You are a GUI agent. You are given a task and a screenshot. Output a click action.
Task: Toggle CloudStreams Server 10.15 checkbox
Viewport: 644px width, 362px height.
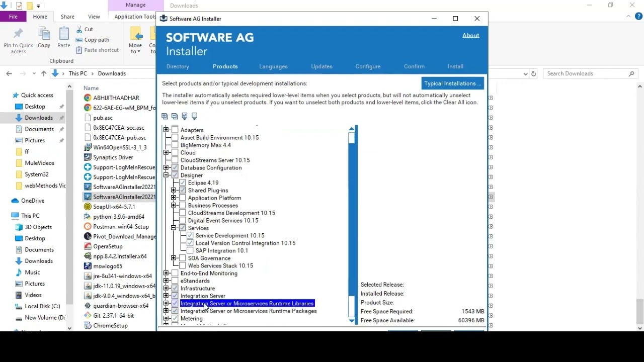(175, 160)
